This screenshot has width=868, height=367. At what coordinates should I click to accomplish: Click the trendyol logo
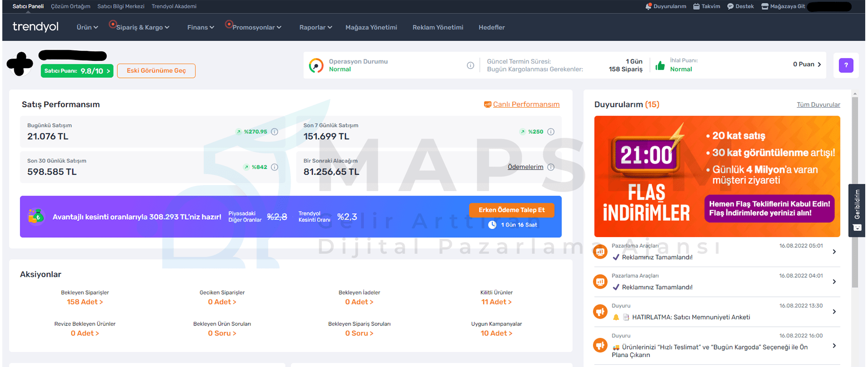tap(35, 27)
